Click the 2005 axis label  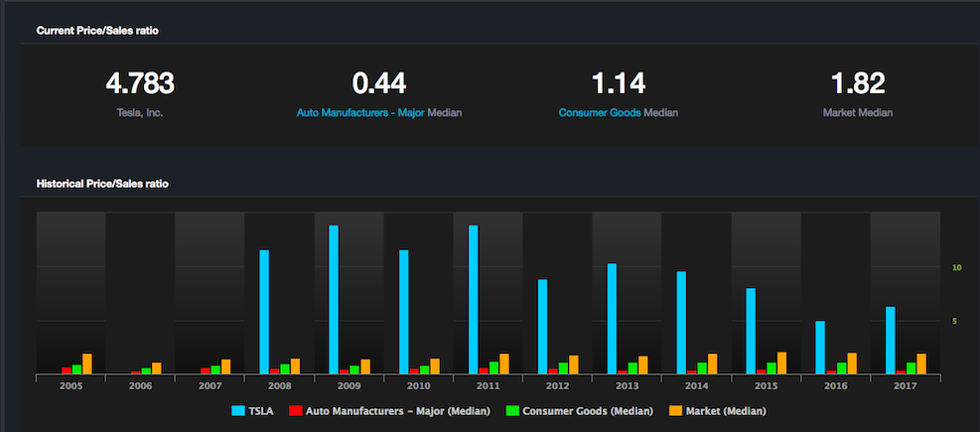click(x=70, y=387)
